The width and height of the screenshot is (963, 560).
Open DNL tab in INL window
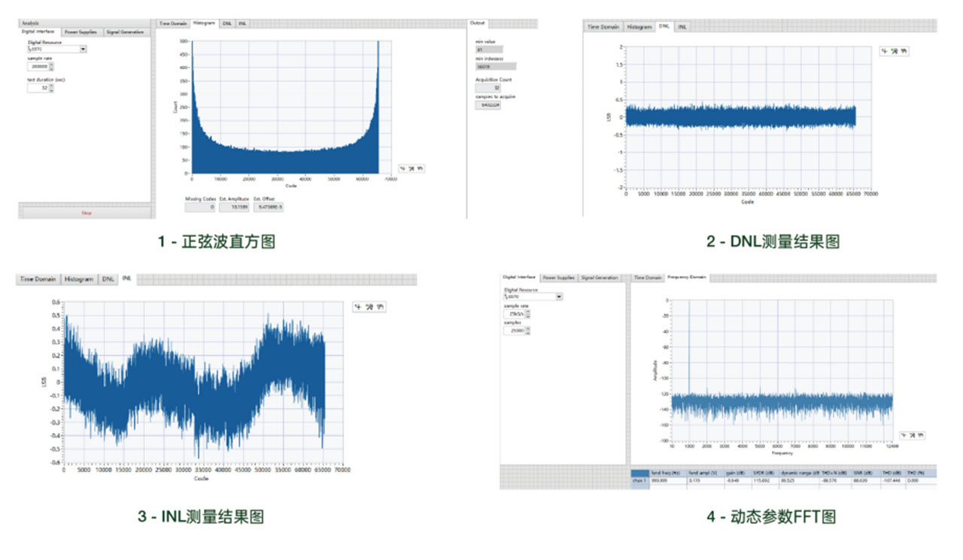[x=109, y=279]
